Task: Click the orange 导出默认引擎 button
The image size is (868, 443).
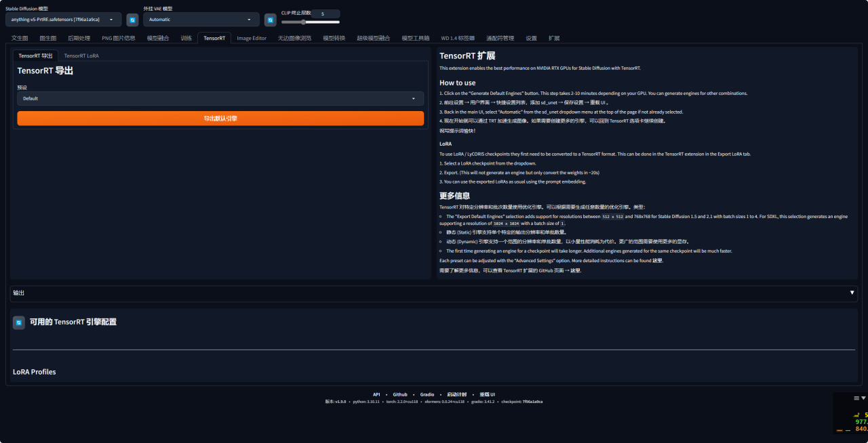Action: point(220,119)
